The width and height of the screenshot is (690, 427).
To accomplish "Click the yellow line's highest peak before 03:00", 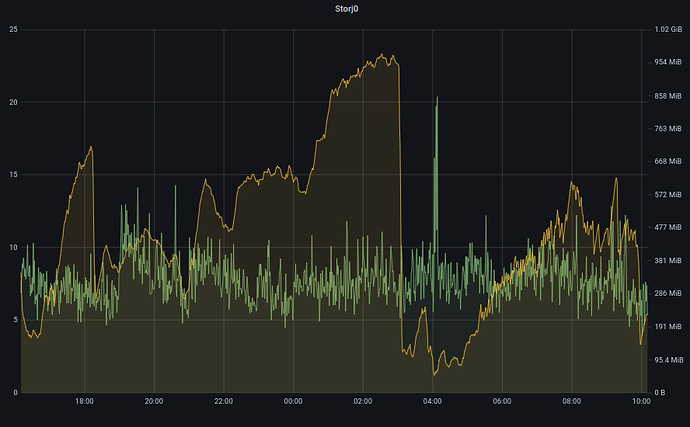I will (x=382, y=55).
